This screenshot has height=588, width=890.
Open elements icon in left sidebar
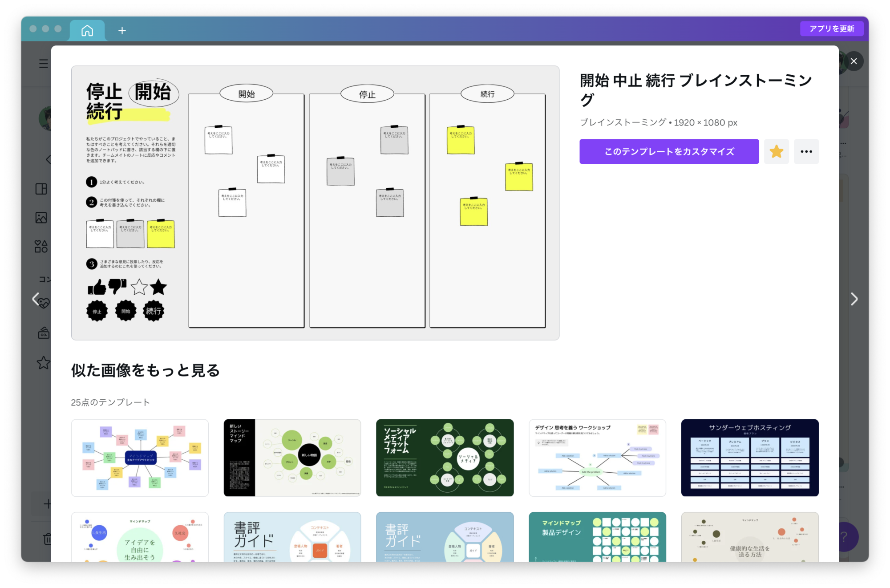click(41, 246)
